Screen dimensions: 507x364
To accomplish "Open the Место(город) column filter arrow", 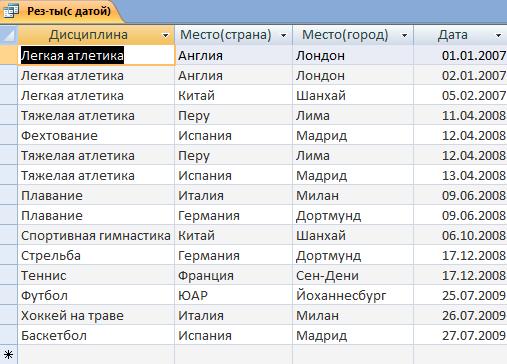I will tap(404, 35).
